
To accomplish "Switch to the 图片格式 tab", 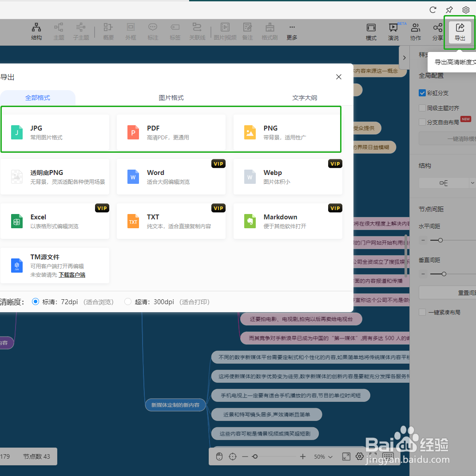I will [171, 98].
